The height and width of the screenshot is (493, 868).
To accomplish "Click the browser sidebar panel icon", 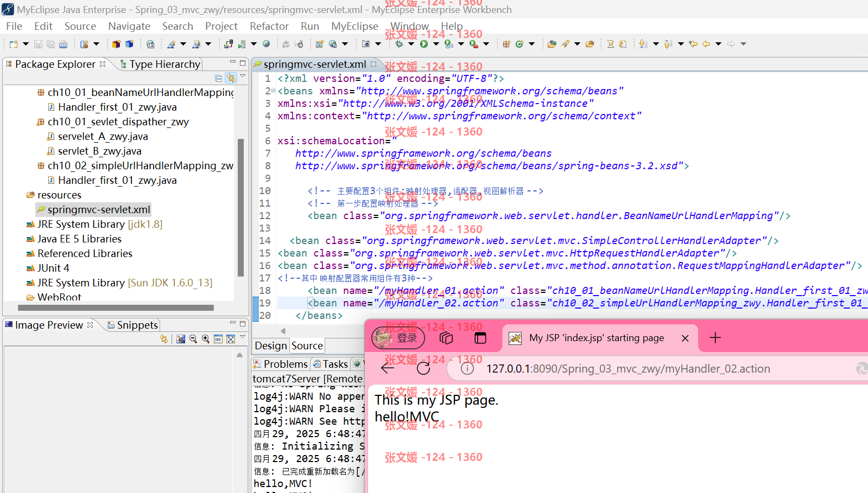I will (480, 338).
